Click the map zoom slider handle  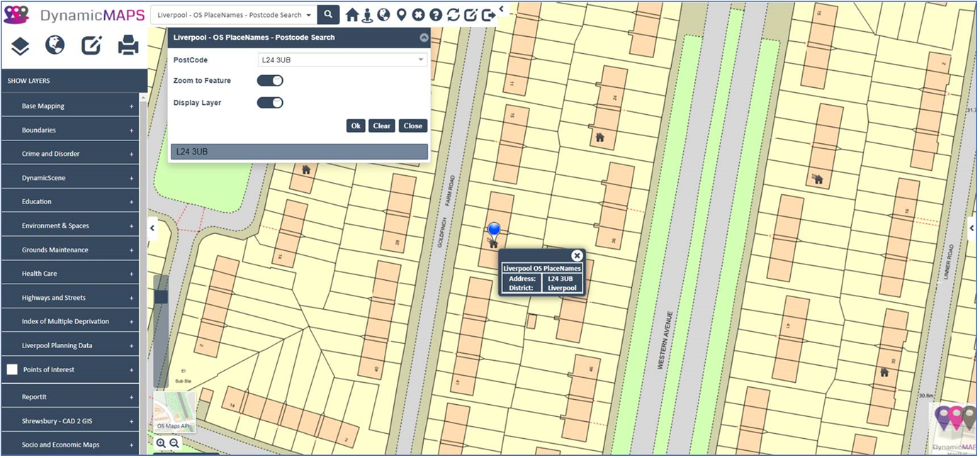(161, 296)
